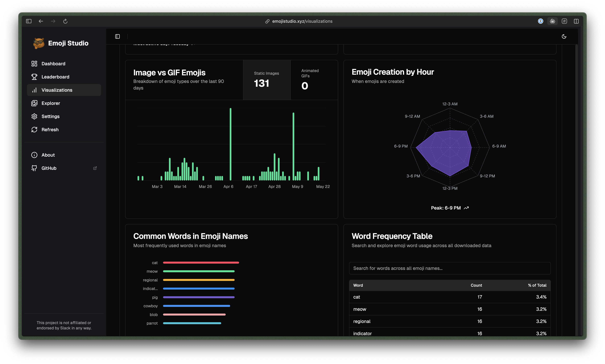Click the browser back arrow
605x364 pixels.
(x=41, y=21)
